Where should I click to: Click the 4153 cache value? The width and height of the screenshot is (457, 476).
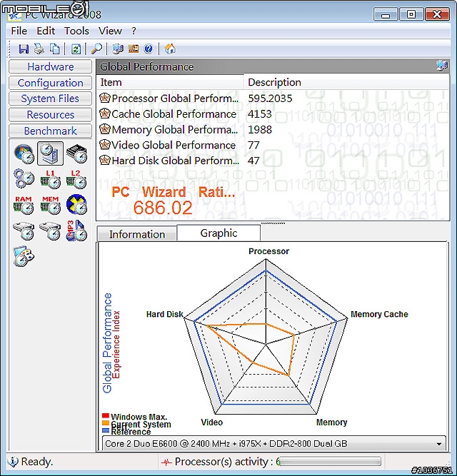click(260, 114)
